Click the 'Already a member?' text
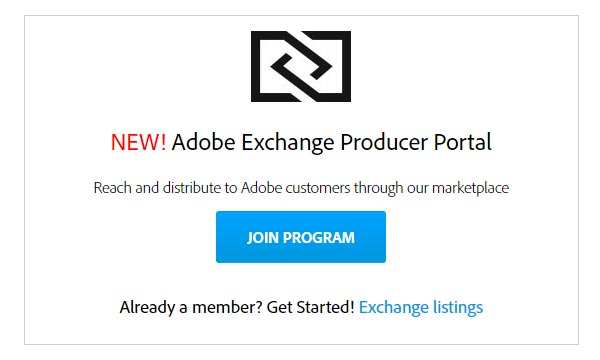The height and width of the screenshot is (360, 600). click(191, 307)
